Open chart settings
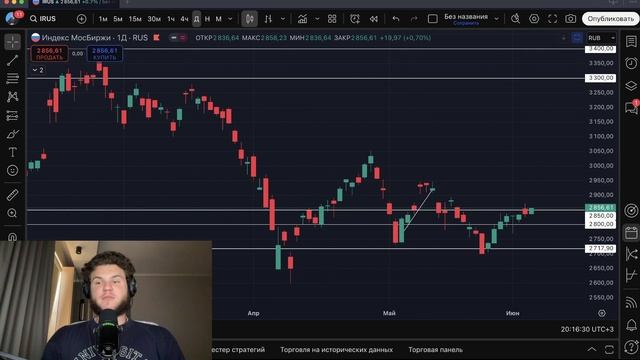The height and width of the screenshot is (360, 640). point(534,19)
